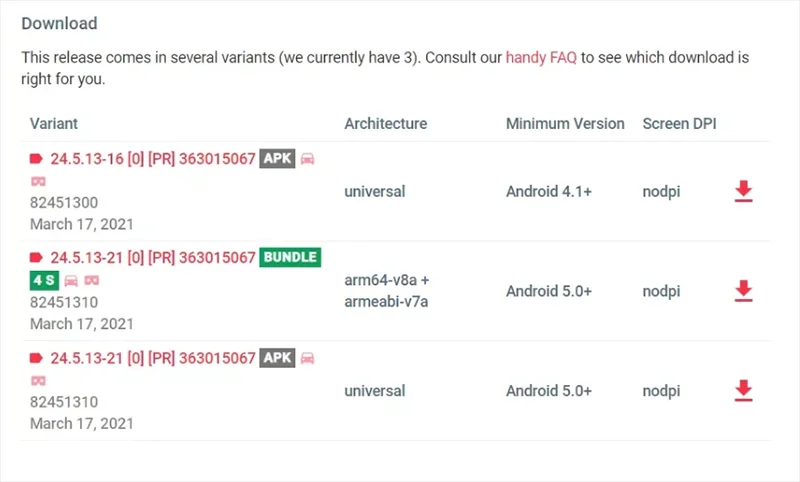Screen dimensions: 800x482
Task: Open the handy FAQ link
Action: pos(541,57)
